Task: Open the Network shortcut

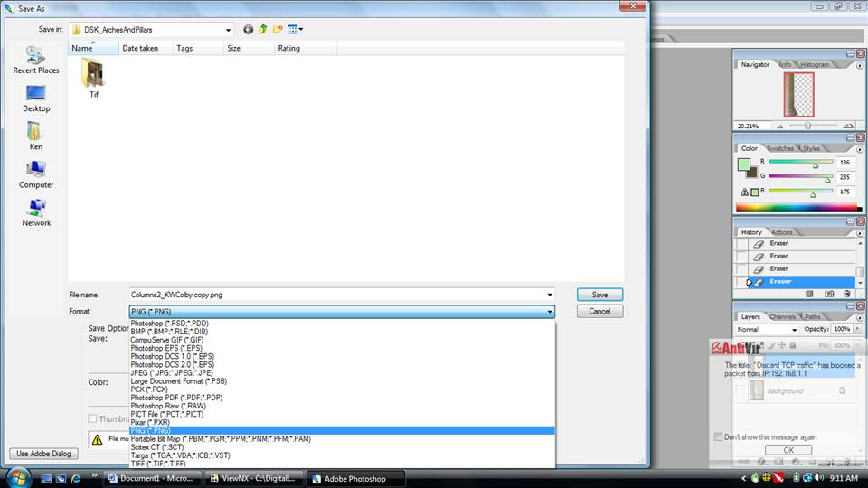Action: coord(36,213)
